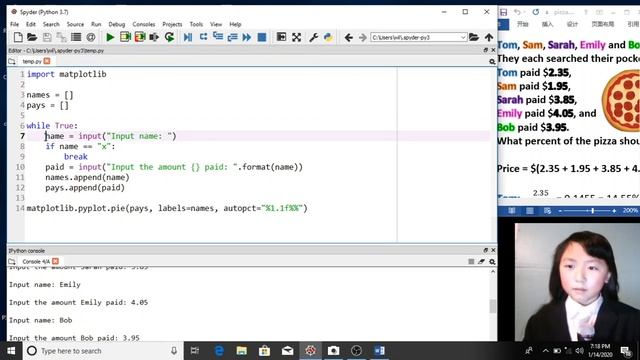
Task: Change to parent directory up arrow
Action: (489, 38)
